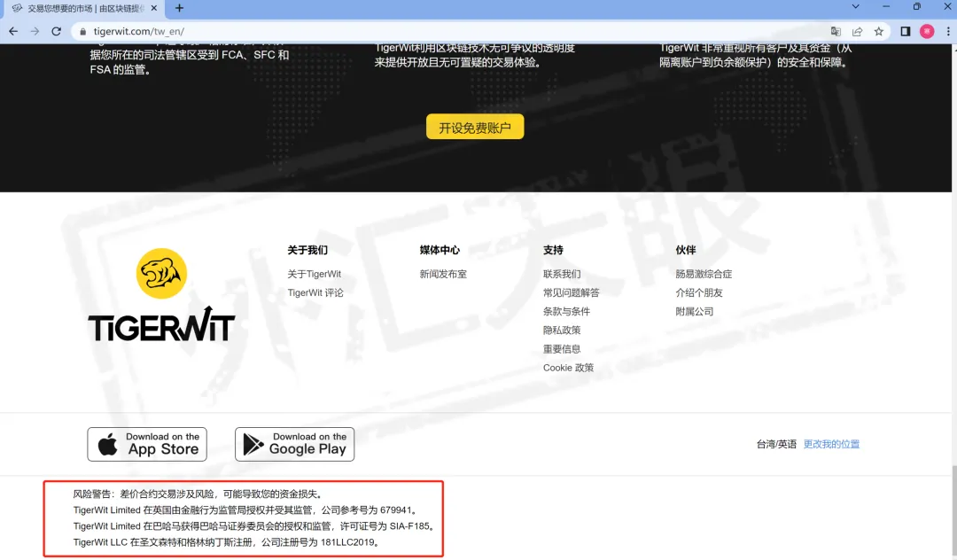The height and width of the screenshot is (560, 957).
Task: Click the 关于我们 footer heading
Action: pos(307,250)
